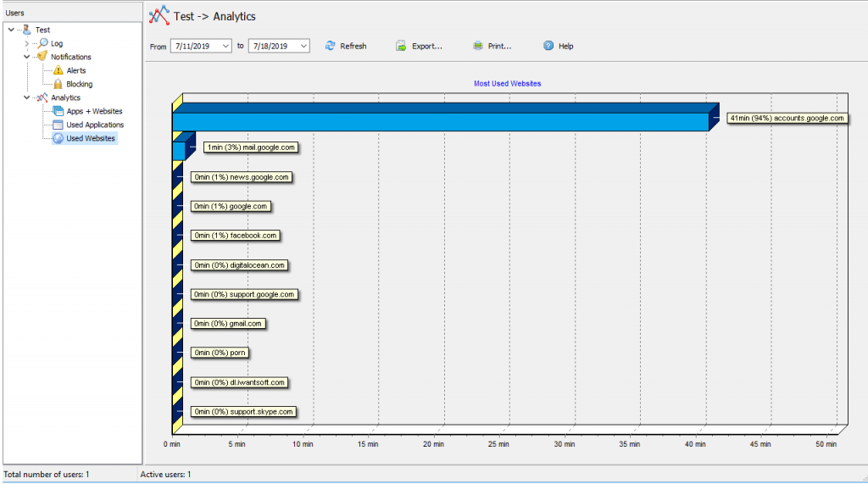Click the Alerts warning triangle icon
Screen dimensions: 868x484
(x=58, y=70)
